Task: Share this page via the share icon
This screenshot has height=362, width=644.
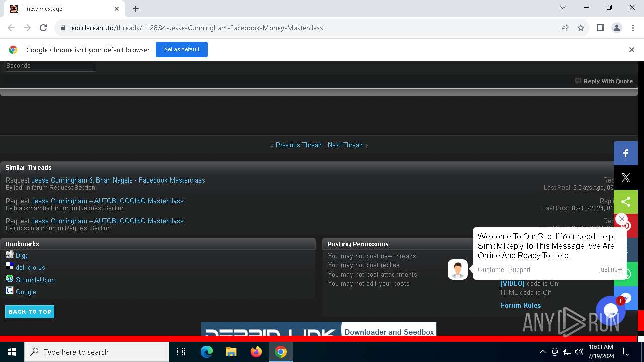Action: [x=565, y=28]
